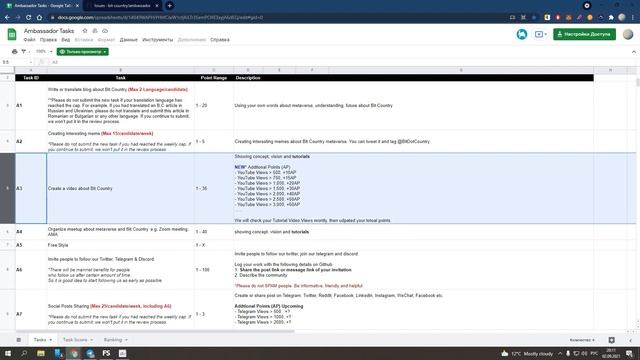
Task: Open the Google Sheets home icon
Action: pos(12,34)
